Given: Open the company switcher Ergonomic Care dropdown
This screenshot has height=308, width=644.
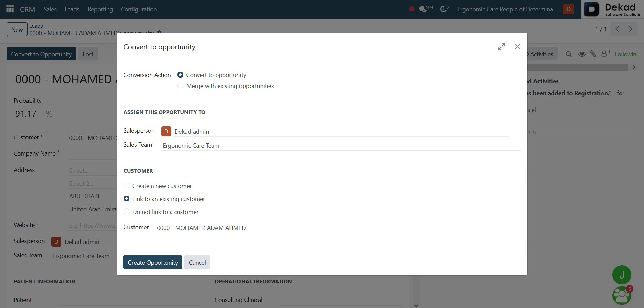Looking at the screenshot, I should (507, 9).
